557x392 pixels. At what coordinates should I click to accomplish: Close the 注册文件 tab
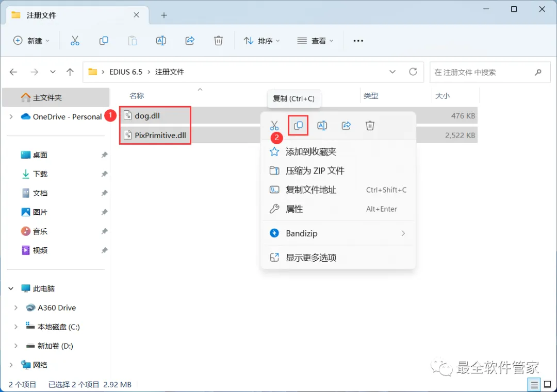136,15
